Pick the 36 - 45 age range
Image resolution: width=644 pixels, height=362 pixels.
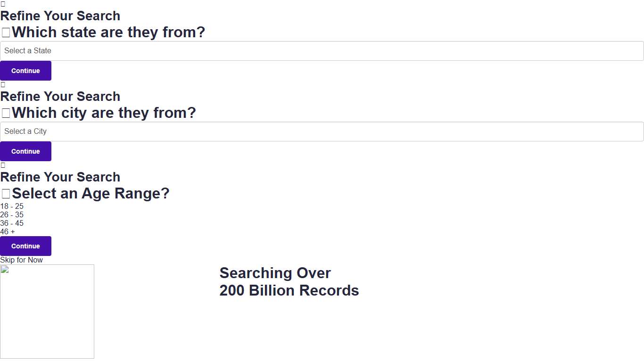click(12, 223)
